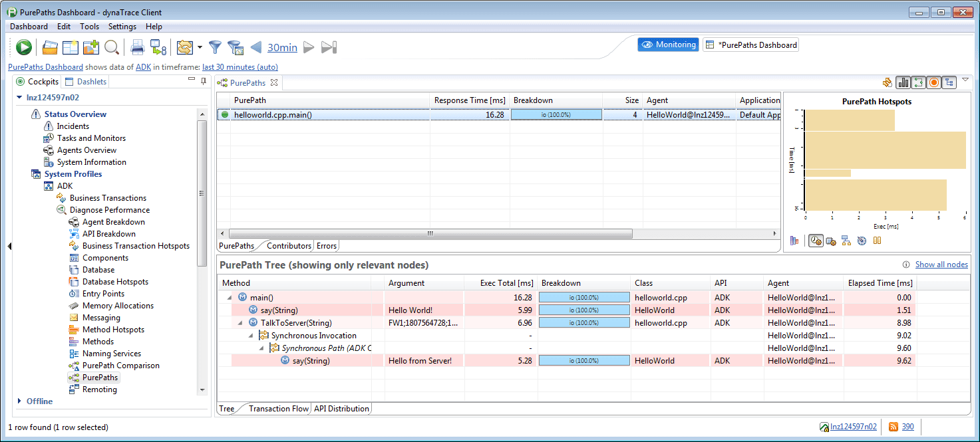Click the new dashboard layout icon

point(71,47)
